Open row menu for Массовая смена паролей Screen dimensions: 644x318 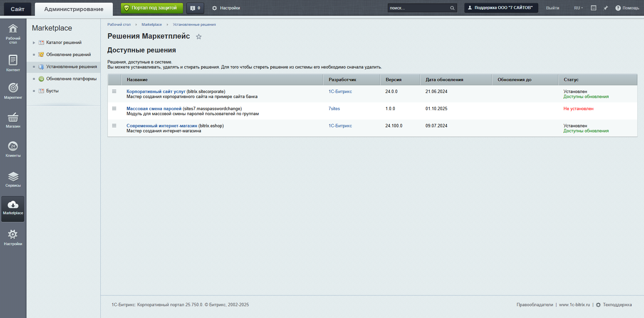coord(114,108)
